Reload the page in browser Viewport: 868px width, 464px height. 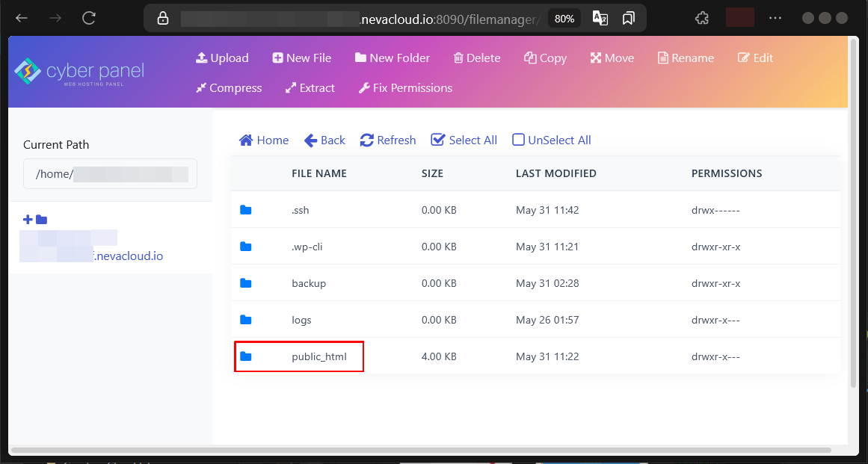(88, 18)
